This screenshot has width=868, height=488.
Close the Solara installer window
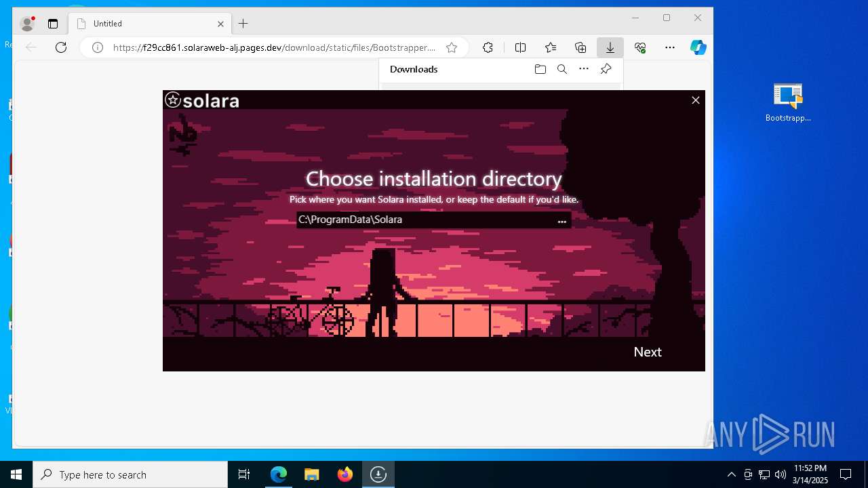click(x=695, y=100)
